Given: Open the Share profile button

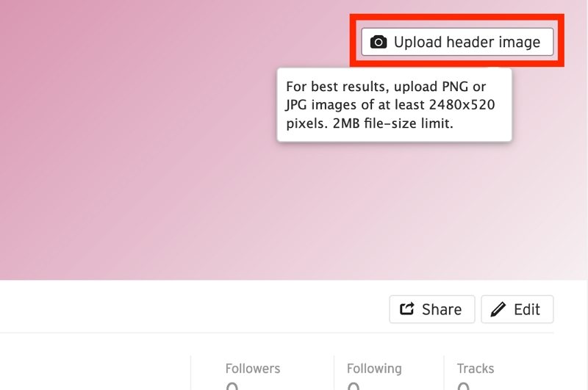Looking at the screenshot, I should click(x=432, y=309).
